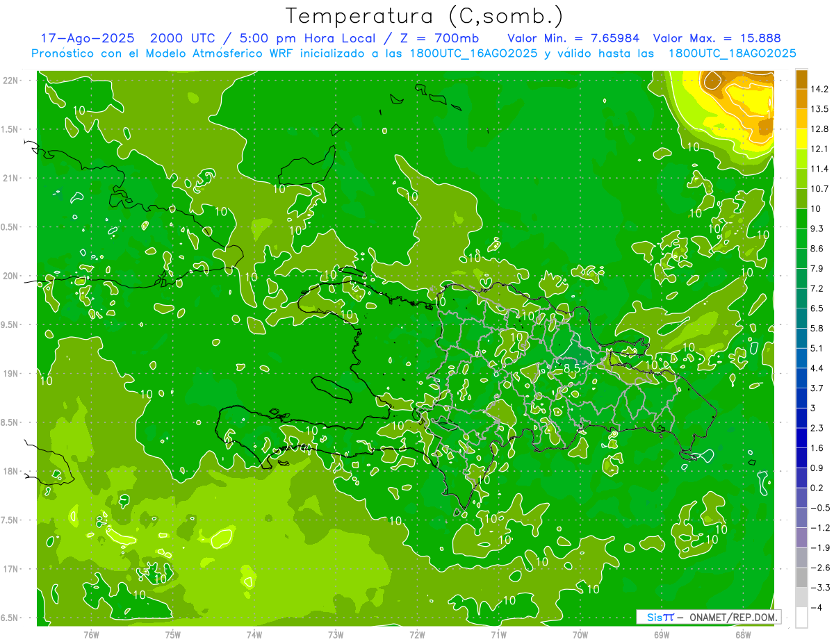
Task: Select the 'Z = 700mb' level label
Action: pos(439,38)
